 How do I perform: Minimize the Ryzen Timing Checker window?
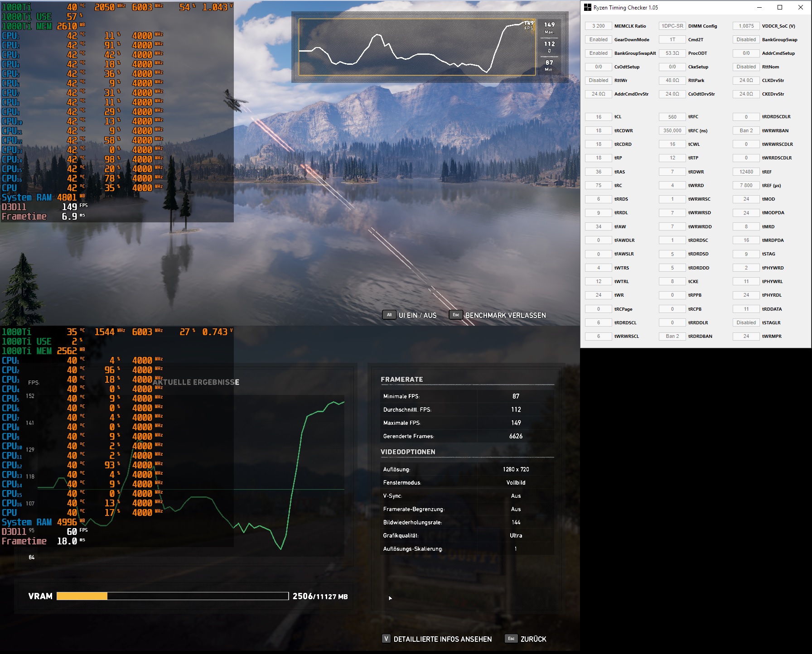pyautogui.click(x=759, y=7)
